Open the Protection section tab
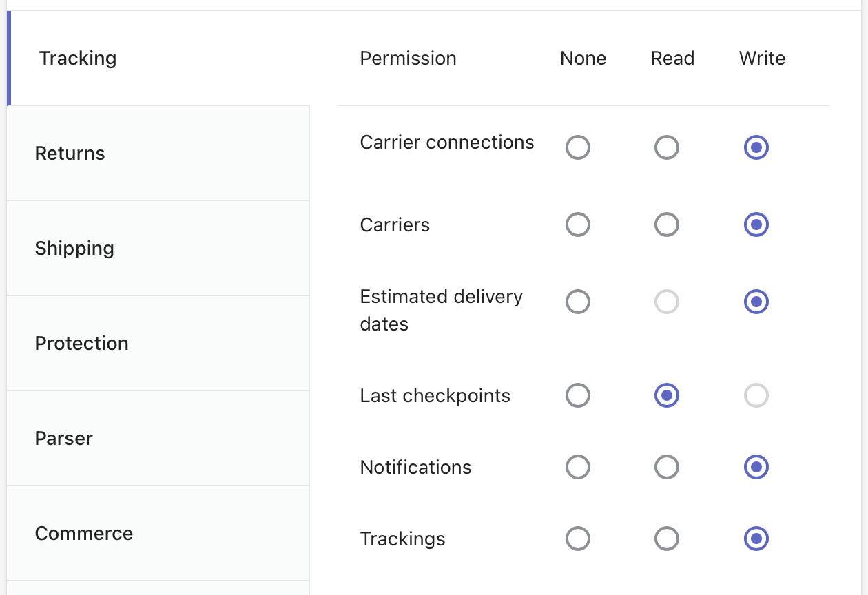Screen dimensions: 868x595 [x=158, y=343]
